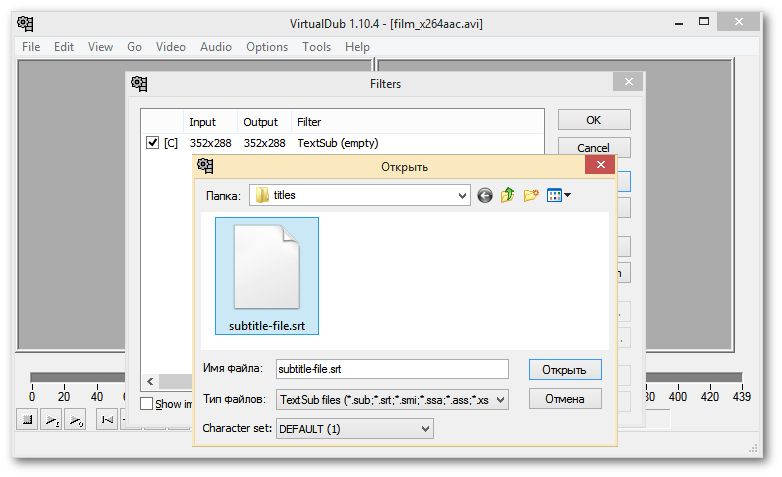Click the Play output button
The width and height of the screenshot is (782, 477).
tap(76, 420)
